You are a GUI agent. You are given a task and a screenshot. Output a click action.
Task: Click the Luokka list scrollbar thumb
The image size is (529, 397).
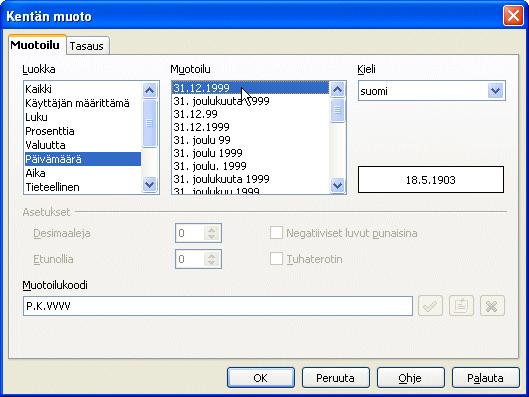click(149, 123)
